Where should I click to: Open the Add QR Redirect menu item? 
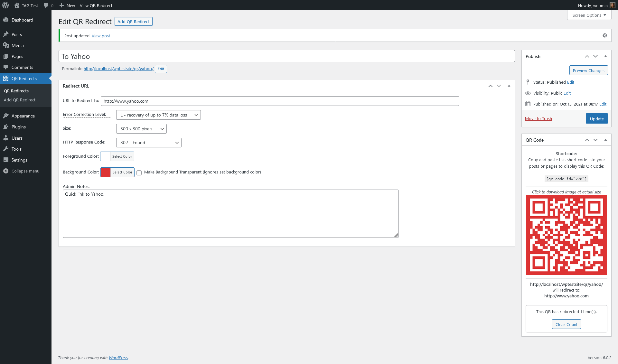coord(20,100)
